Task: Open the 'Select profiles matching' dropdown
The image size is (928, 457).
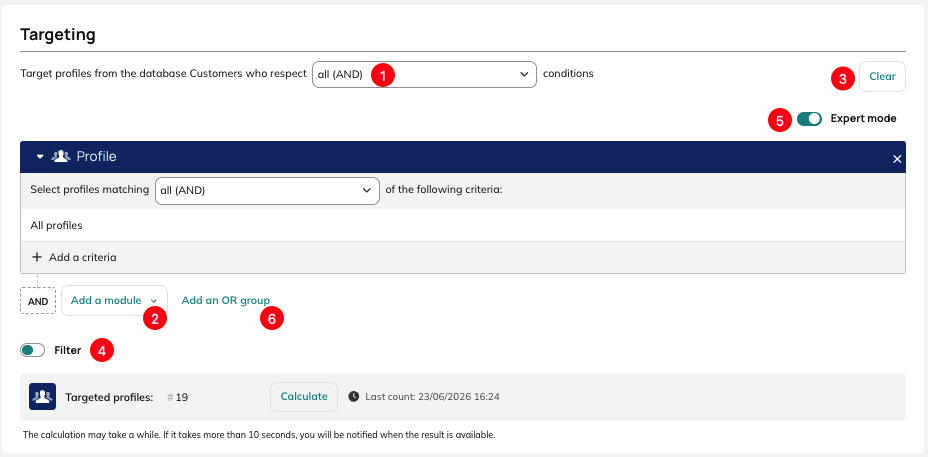Action: 267,191
